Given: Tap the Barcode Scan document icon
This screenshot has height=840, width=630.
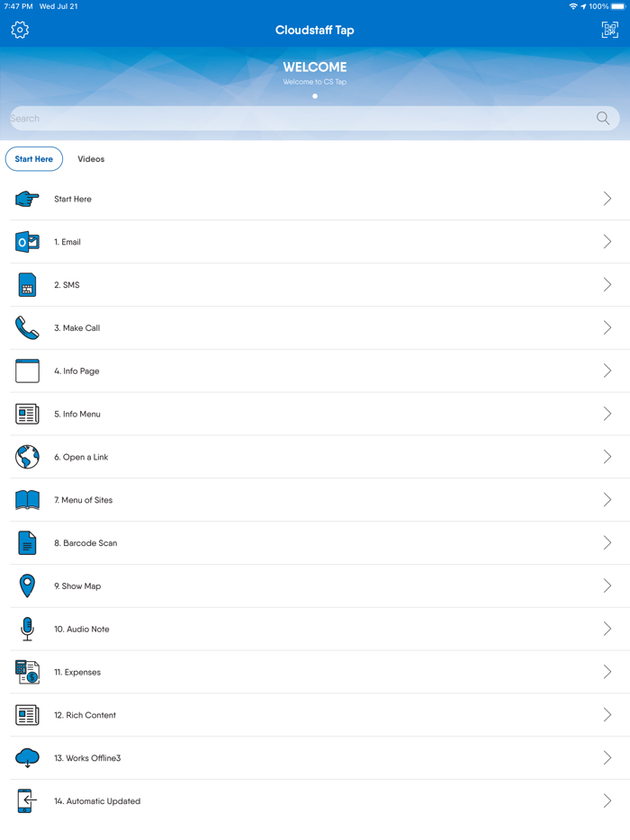Looking at the screenshot, I should (x=27, y=542).
